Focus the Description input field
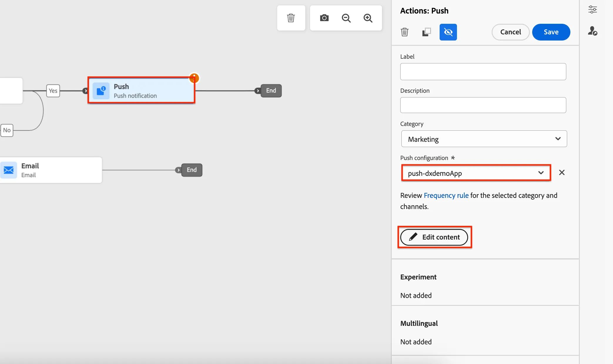This screenshot has width=613, height=364. coord(483,105)
